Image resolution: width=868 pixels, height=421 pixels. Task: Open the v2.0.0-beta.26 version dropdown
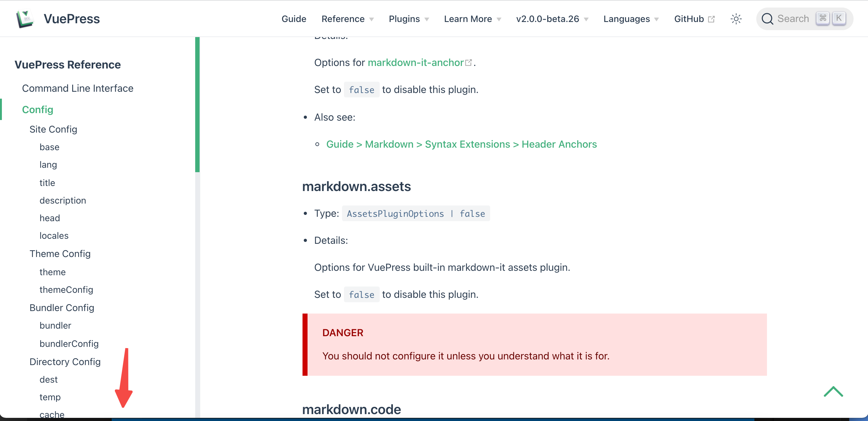coord(548,19)
